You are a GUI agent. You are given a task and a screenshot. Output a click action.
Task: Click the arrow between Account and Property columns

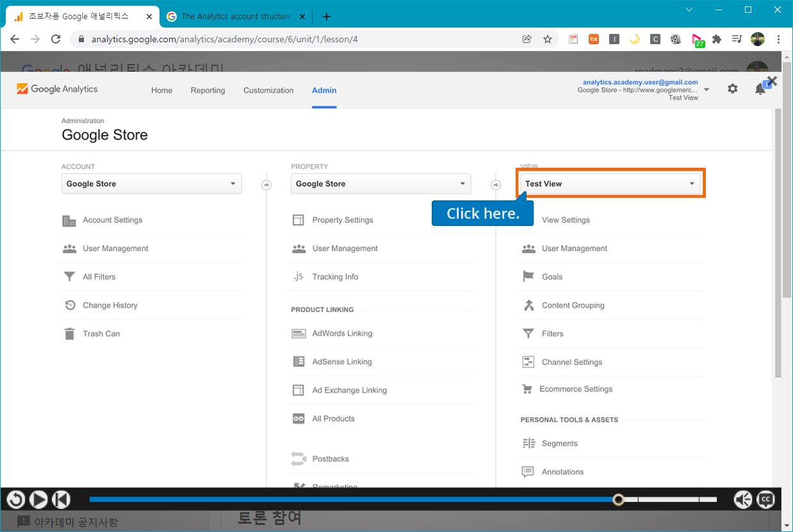[x=266, y=185]
